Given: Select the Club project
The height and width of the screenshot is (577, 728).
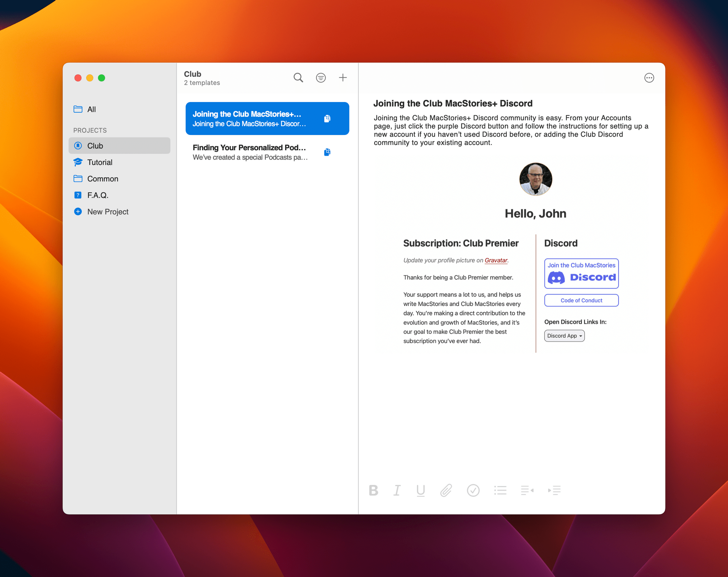Looking at the screenshot, I should [x=119, y=146].
